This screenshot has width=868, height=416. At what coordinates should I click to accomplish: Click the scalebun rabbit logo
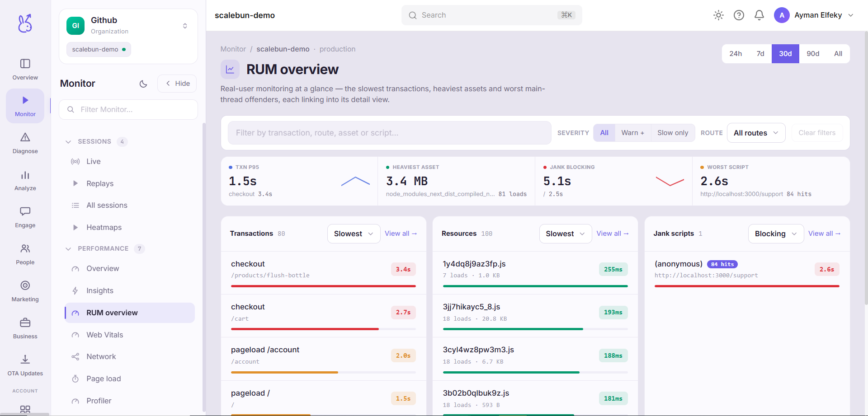point(25,23)
